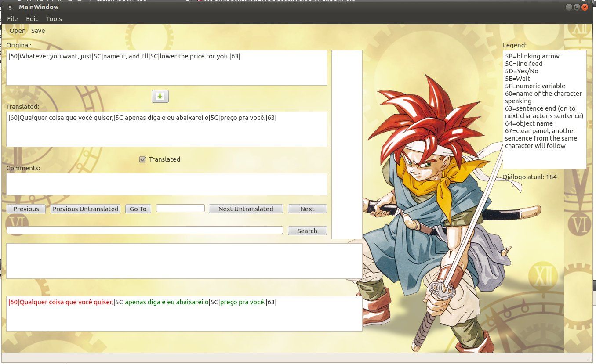Click legend line '5C=line feed'
Viewport: 596px width, 364px height.
pyautogui.click(x=524, y=64)
